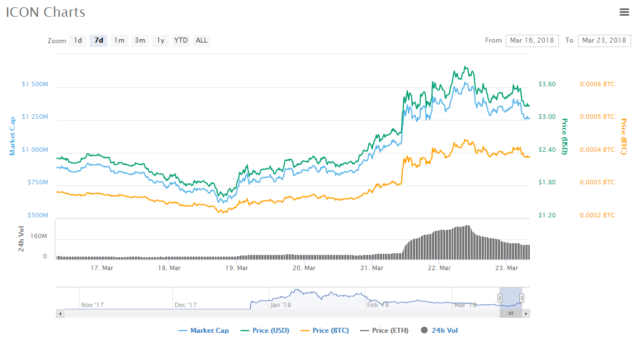
Task: Choose the 3m zoom range
Action: [x=140, y=40]
